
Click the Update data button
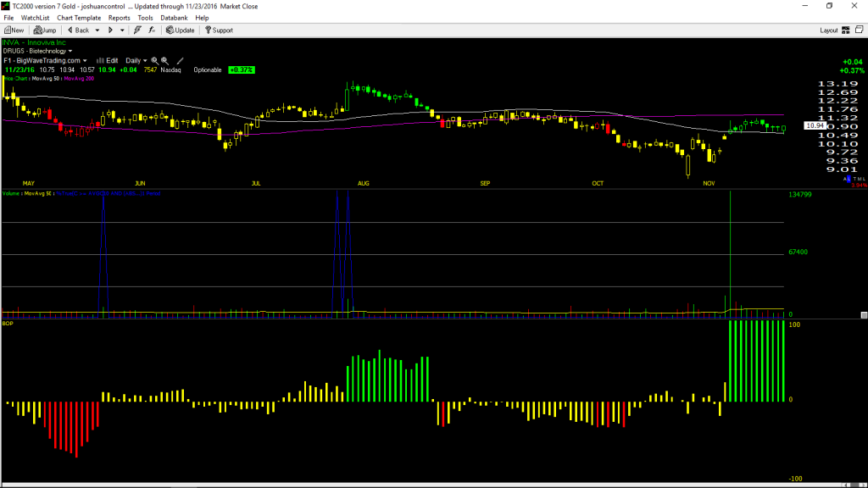click(181, 30)
